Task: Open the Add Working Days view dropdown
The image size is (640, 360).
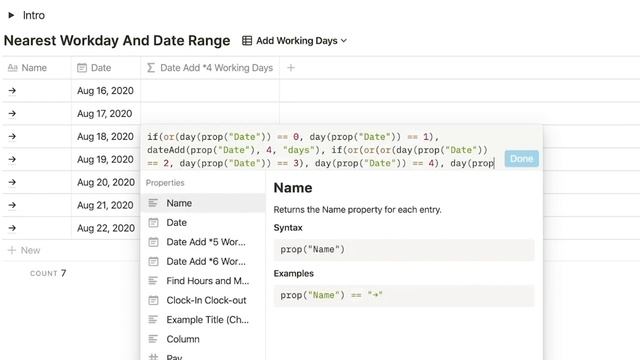Action: (295, 41)
